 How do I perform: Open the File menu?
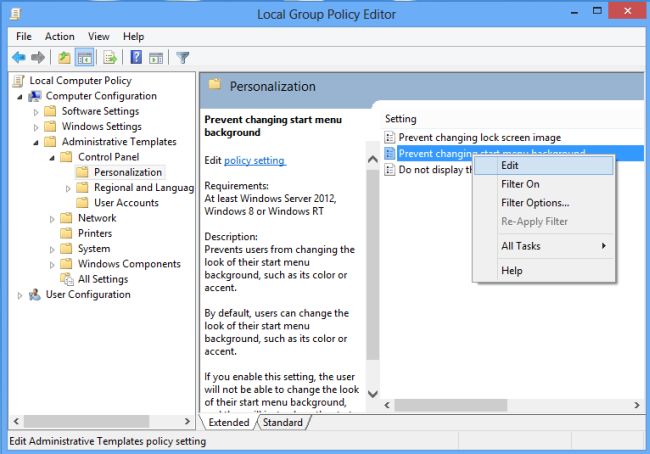24,36
